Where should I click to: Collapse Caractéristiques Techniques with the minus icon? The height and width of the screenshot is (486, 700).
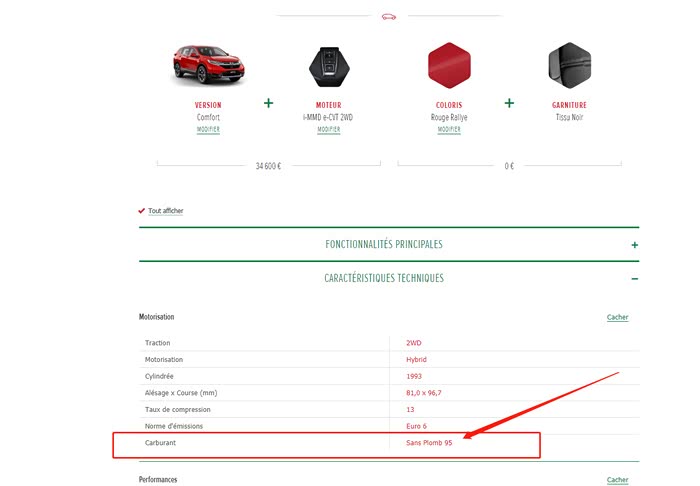click(634, 279)
